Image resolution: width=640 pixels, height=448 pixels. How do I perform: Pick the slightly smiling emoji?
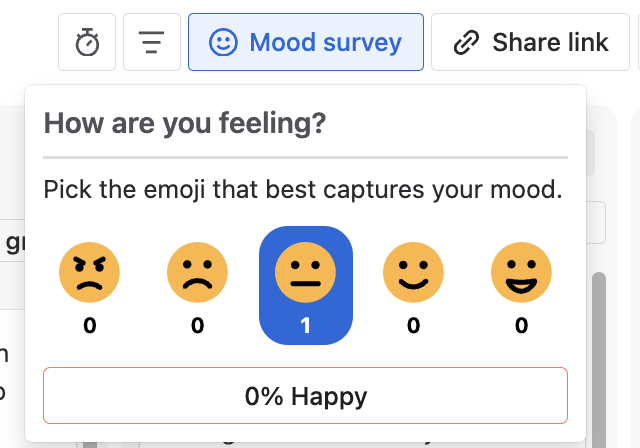tap(413, 272)
